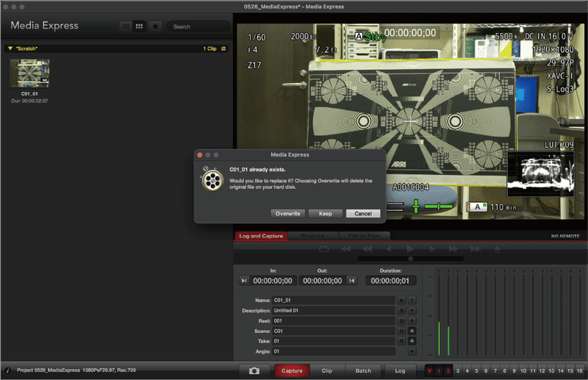588x380 pixels.
Task: Step forward one frame
Action: 432,249
